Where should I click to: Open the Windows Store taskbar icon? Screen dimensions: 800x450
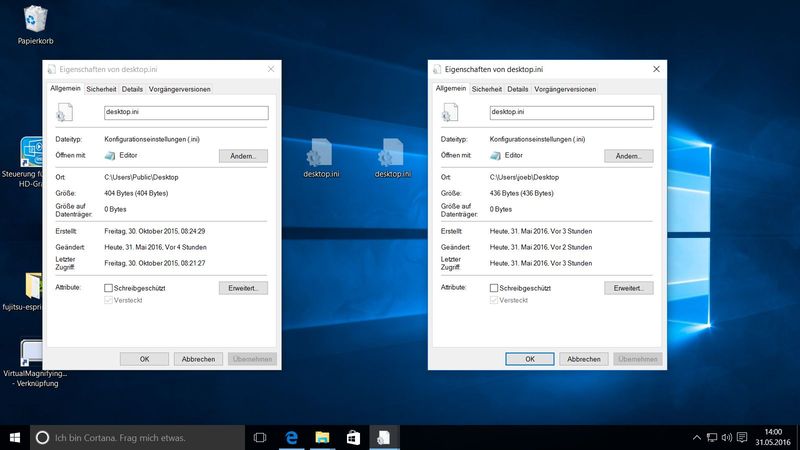(x=353, y=437)
